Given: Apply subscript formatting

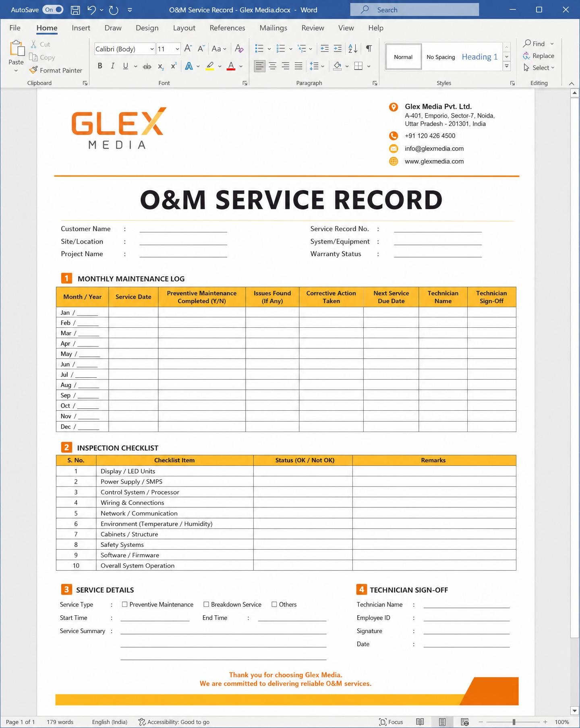Looking at the screenshot, I should 161,66.
